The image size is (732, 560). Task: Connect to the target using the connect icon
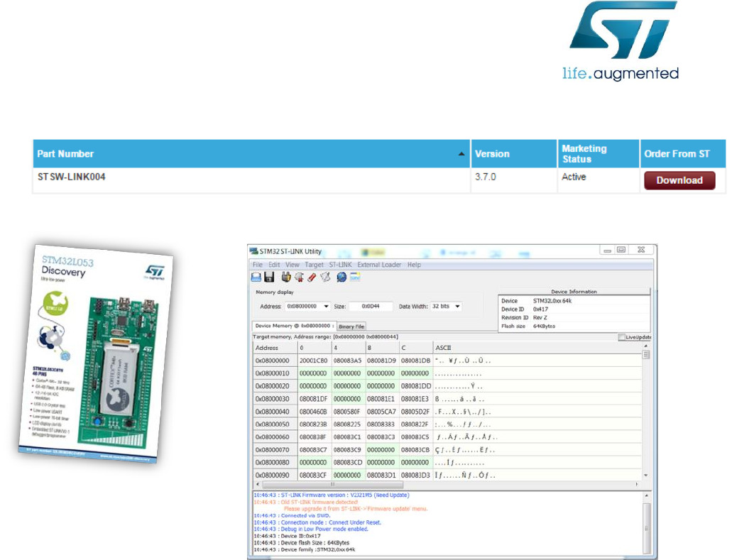[x=286, y=277]
